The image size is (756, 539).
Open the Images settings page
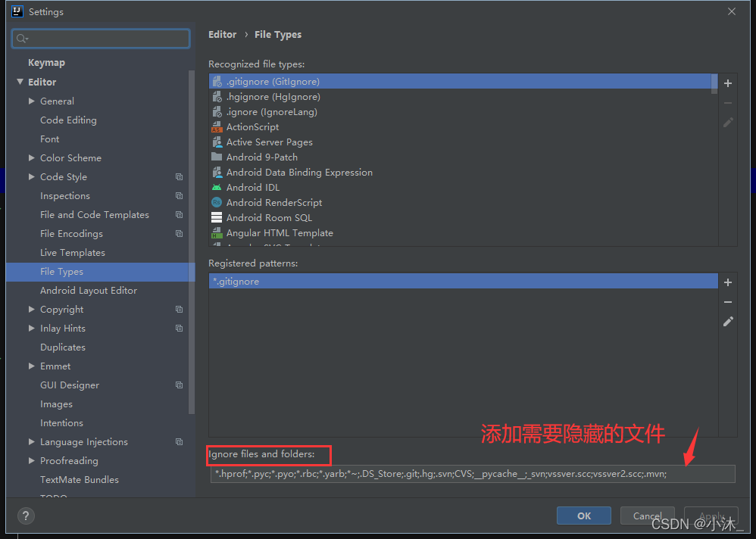pos(56,404)
